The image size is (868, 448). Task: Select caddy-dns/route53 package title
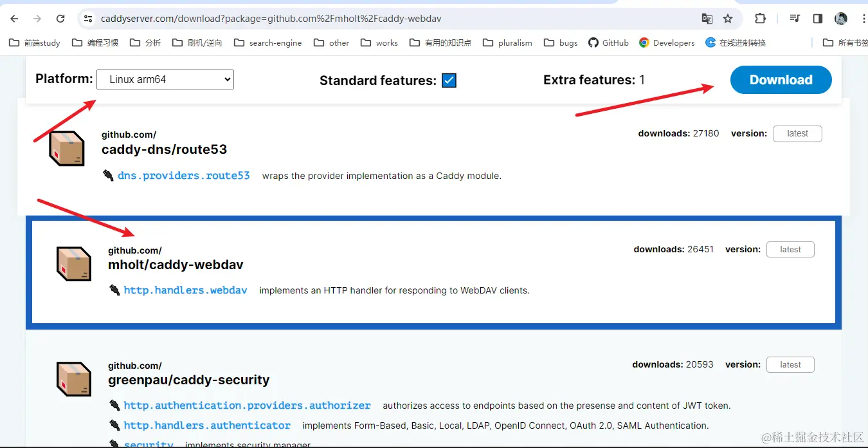click(164, 149)
